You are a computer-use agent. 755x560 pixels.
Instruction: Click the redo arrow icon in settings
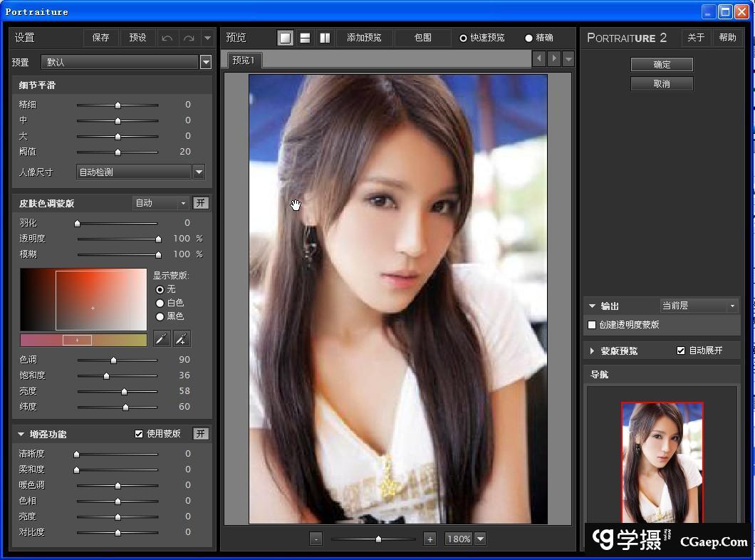pos(189,38)
